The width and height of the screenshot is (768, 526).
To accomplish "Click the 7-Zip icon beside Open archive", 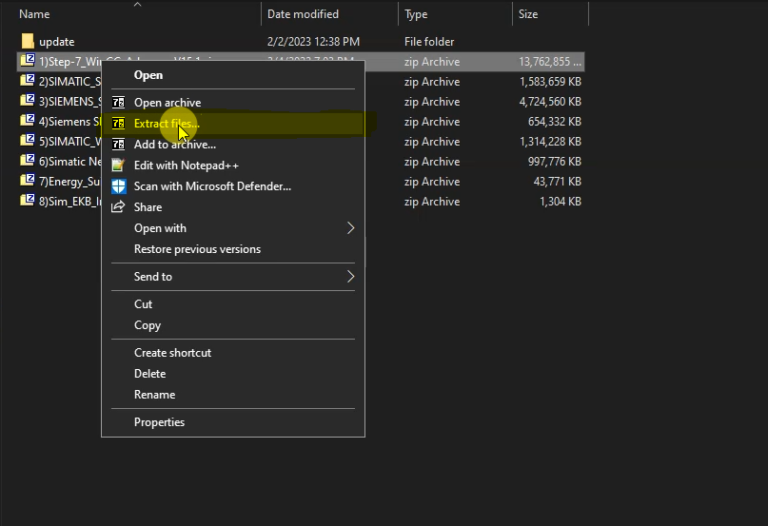I will (118, 102).
